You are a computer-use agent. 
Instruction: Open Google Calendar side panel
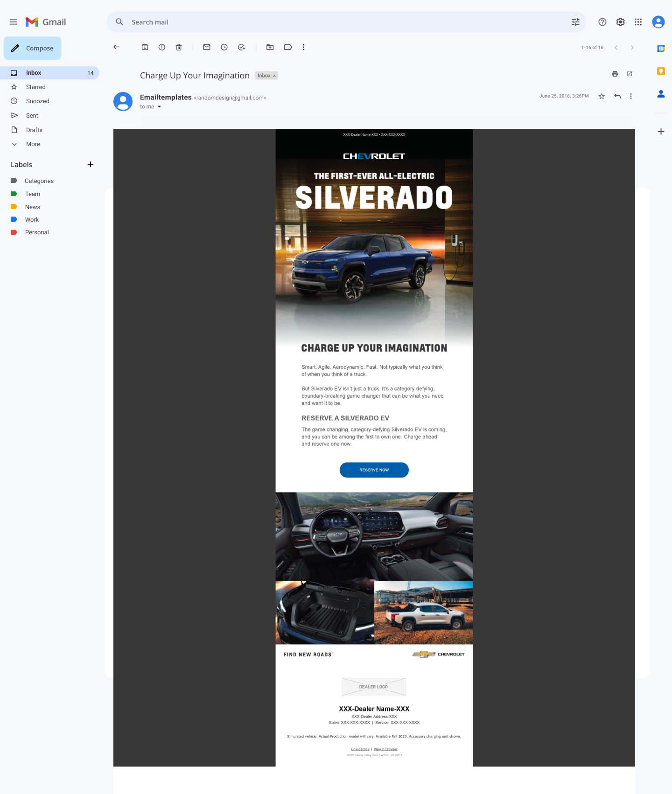tap(661, 49)
